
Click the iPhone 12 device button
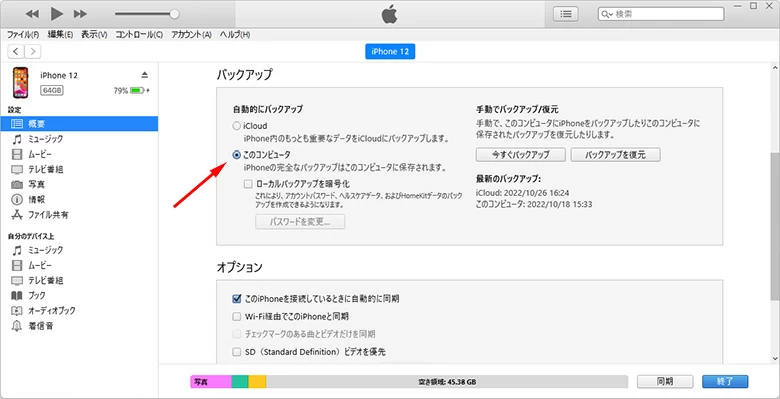click(390, 52)
